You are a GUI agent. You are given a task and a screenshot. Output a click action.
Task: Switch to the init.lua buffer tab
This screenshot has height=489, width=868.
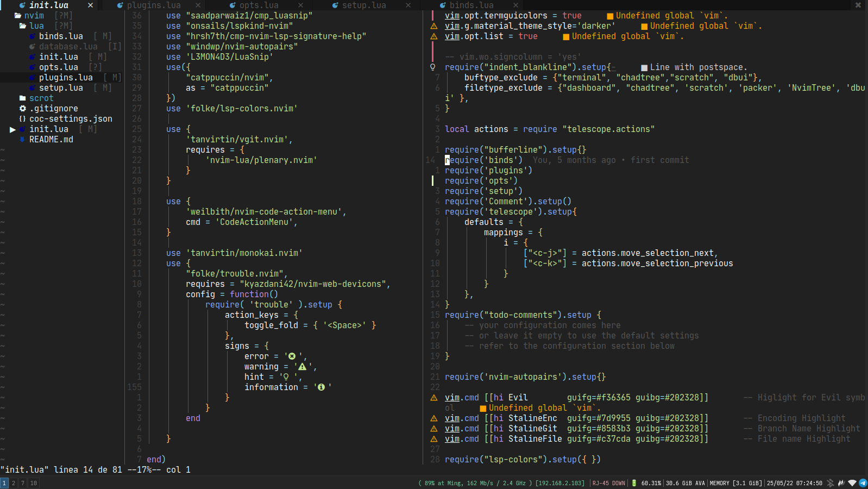[x=49, y=5]
